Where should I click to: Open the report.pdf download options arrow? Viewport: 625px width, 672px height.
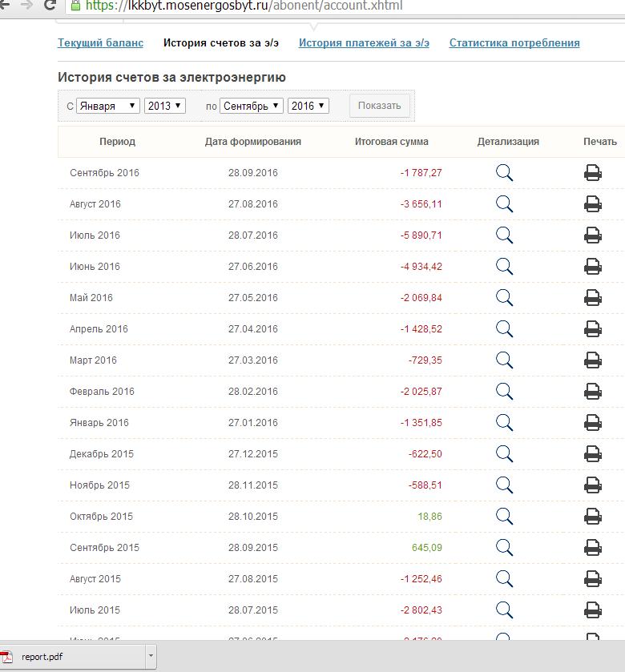click(x=150, y=657)
